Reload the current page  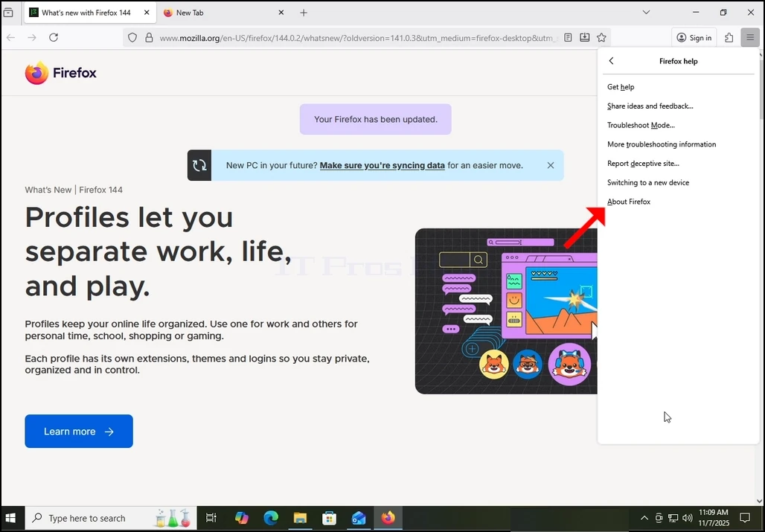coord(54,37)
